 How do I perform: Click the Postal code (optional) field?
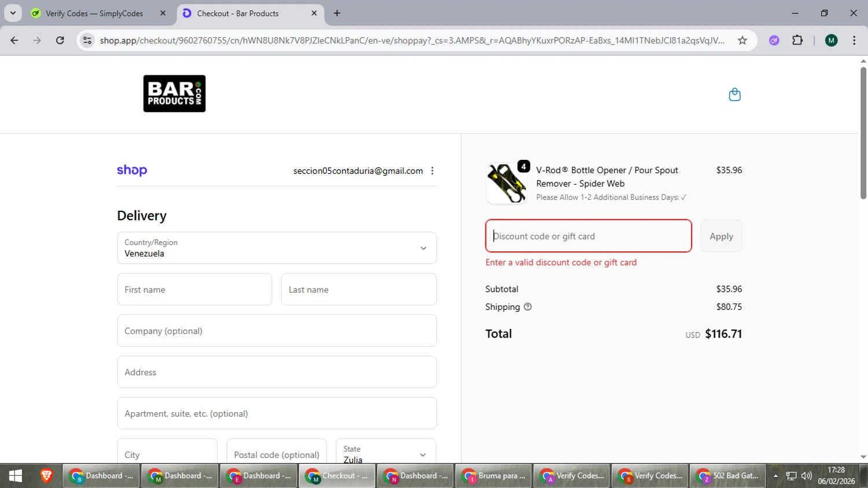tap(277, 454)
